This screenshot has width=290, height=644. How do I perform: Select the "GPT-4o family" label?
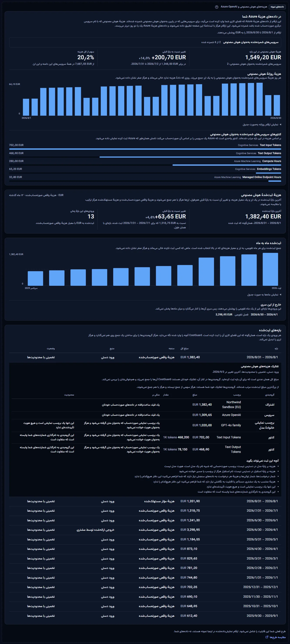click(231, 425)
